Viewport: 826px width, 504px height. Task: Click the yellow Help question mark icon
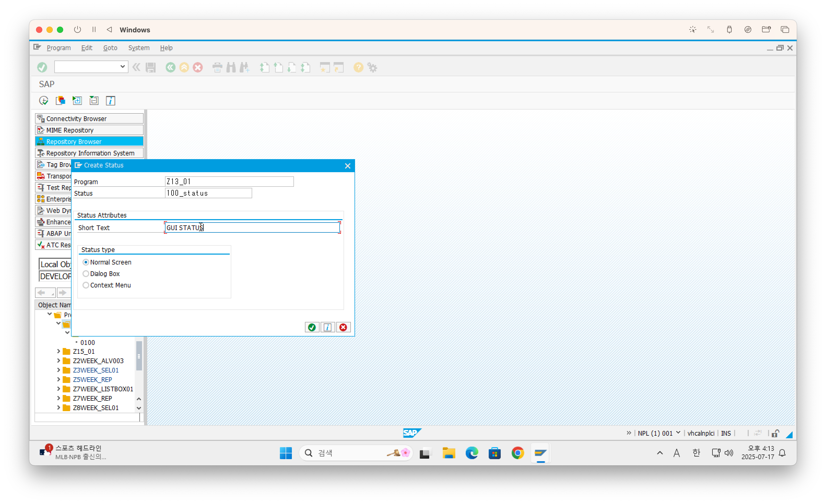point(358,67)
